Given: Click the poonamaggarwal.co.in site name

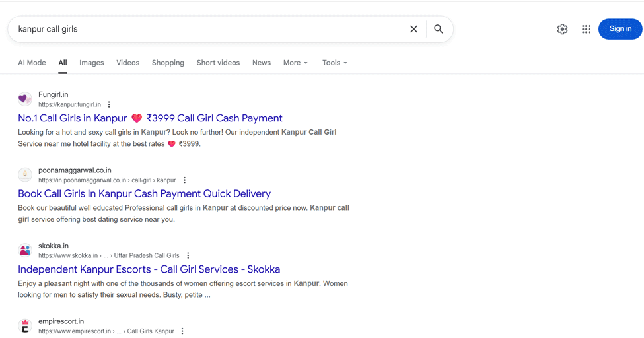Looking at the screenshot, I should (75, 170).
